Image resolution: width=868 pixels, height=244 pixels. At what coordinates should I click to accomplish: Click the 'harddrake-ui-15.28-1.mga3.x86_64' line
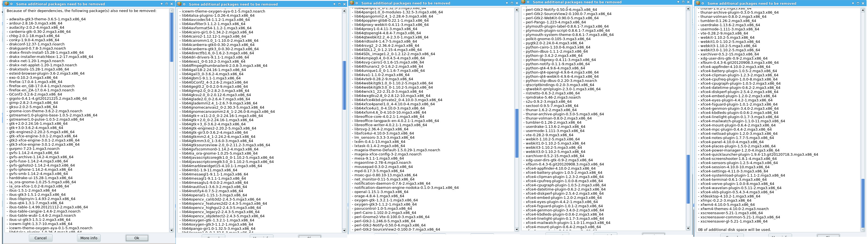pyautogui.click(x=40, y=178)
